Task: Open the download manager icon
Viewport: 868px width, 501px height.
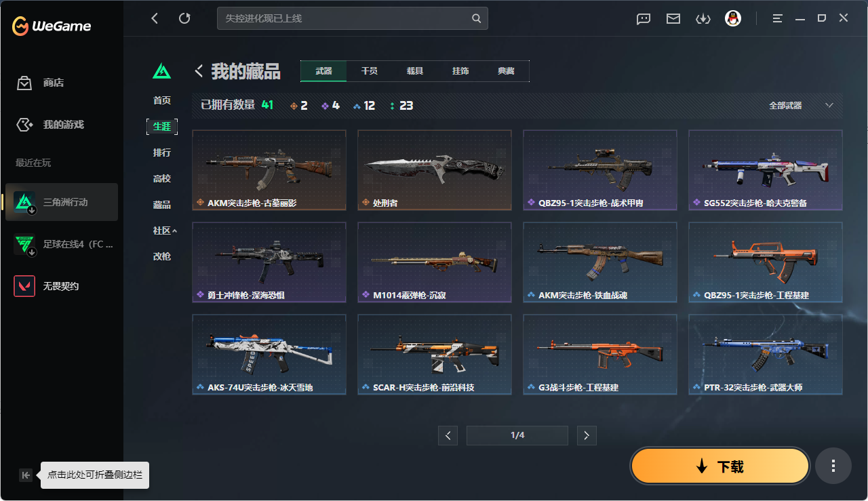Action: (703, 19)
